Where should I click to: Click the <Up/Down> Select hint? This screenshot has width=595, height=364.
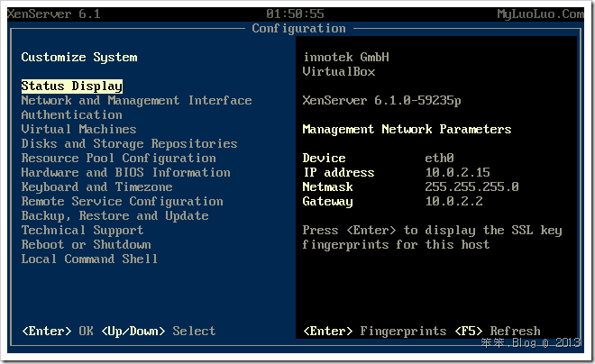[159, 331]
